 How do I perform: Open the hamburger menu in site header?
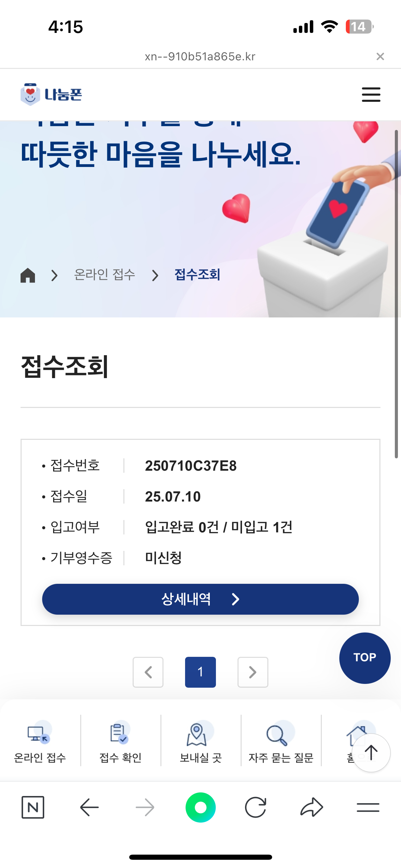pos(371,95)
